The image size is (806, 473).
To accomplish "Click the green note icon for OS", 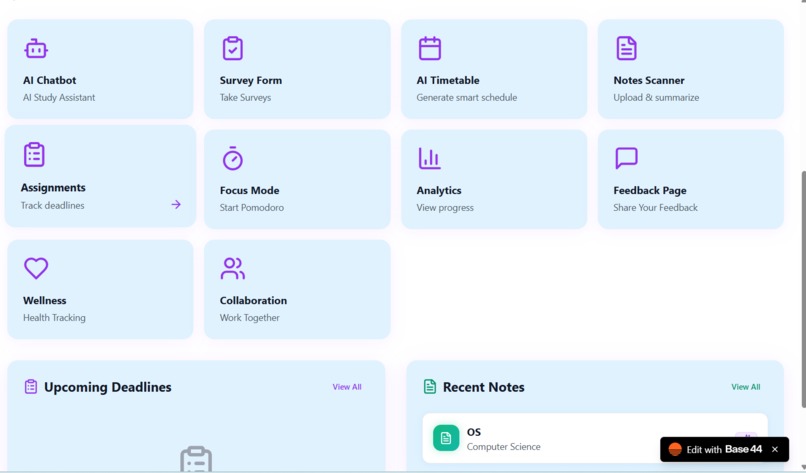I will (x=446, y=438).
